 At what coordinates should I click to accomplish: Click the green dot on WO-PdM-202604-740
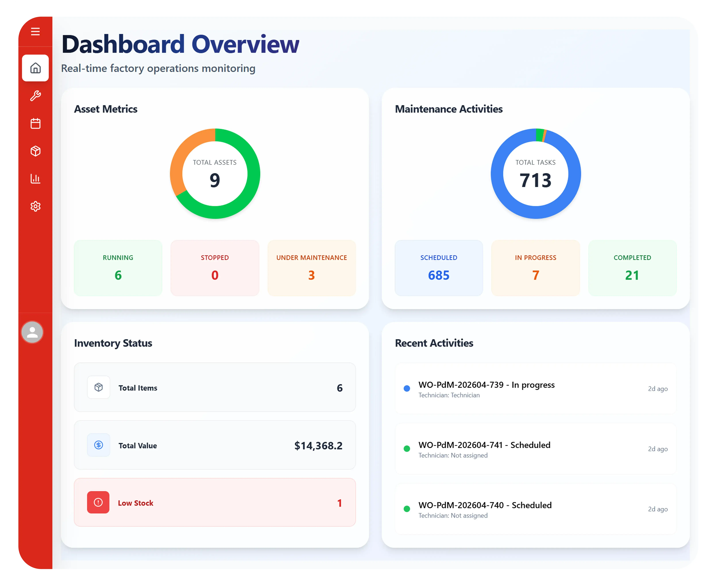(x=407, y=509)
